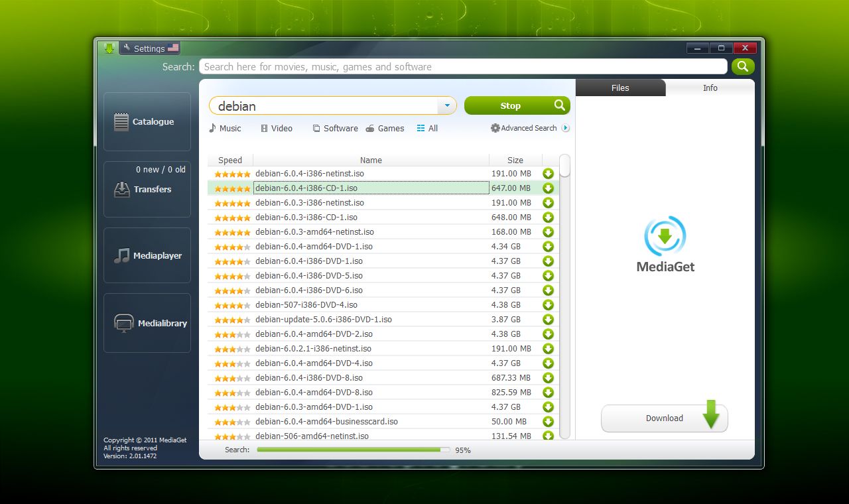849x504 pixels.
Task: Download debian-6.0.2.1-i386-netinst.iso via its green arrow
Action: tap(548, 349)
